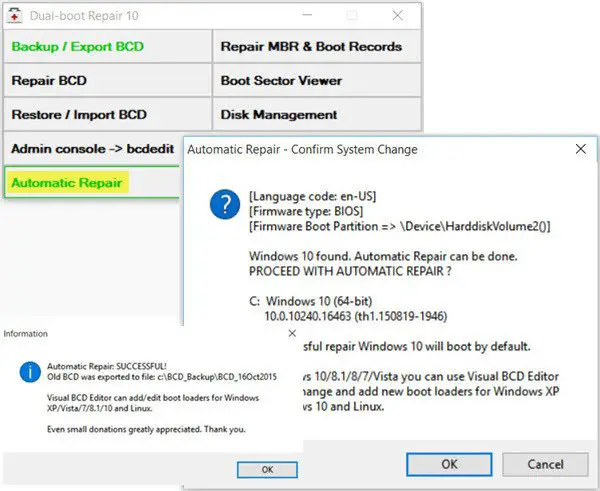This screenshot has height=491, width=600.
Task: Click the 'Automatic Repair - Confirm System Change' title
Action: point(302,149)
